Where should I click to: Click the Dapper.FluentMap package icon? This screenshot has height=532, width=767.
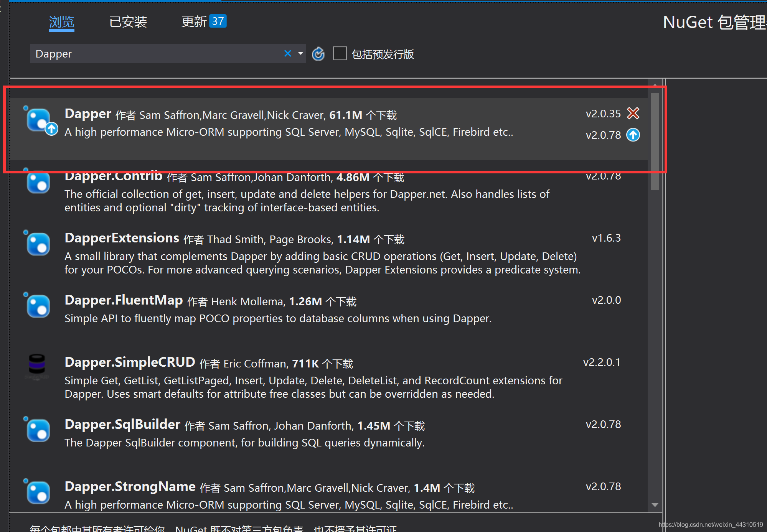[38, 306]
